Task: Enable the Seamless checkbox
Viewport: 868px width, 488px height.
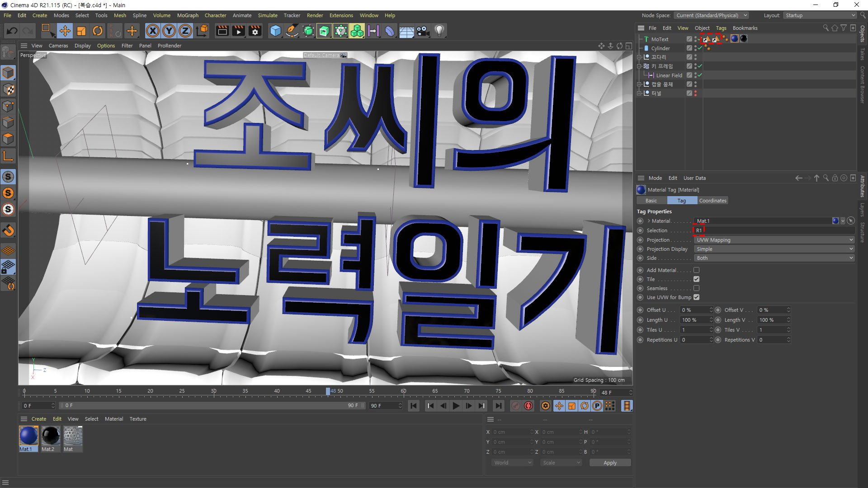Action: point(696,288)
